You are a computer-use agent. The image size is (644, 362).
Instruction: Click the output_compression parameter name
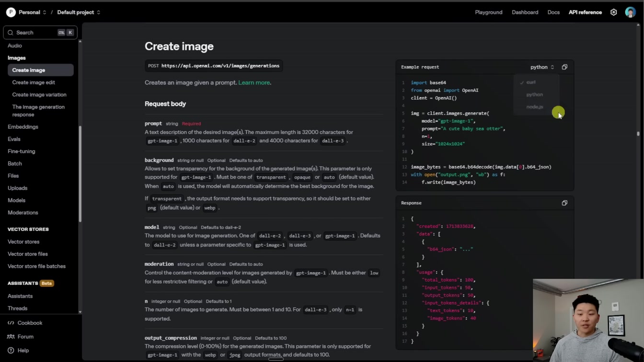coord(171,338)
